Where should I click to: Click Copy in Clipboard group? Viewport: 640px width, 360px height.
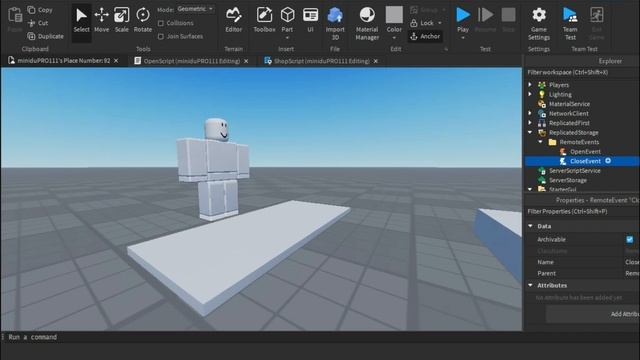coord(40,10)
